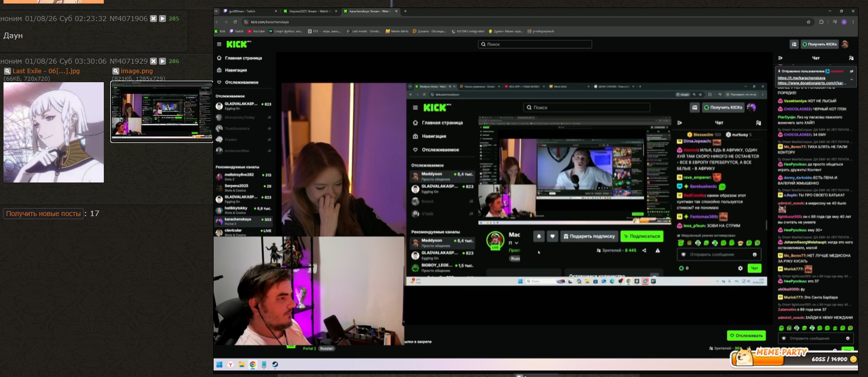Open Отслеживаемое heart item in outer sidebar
Screen dimensions: 868x377
point(238,82)
